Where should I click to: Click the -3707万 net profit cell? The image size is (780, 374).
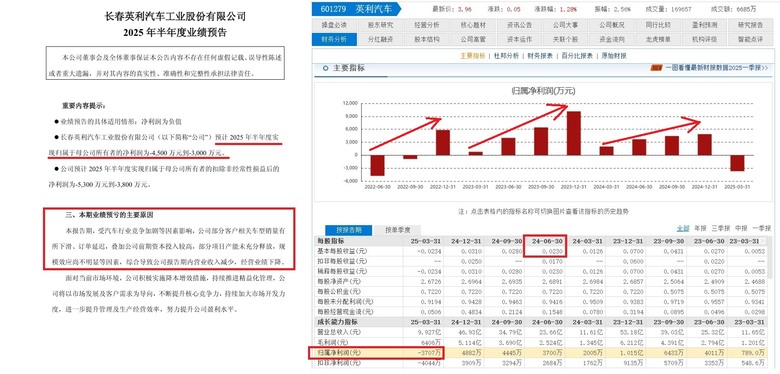pos(430,353)
